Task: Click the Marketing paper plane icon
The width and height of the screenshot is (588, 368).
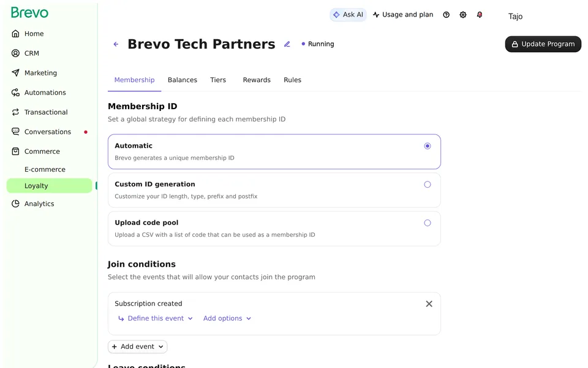Action: click(15, 73)
